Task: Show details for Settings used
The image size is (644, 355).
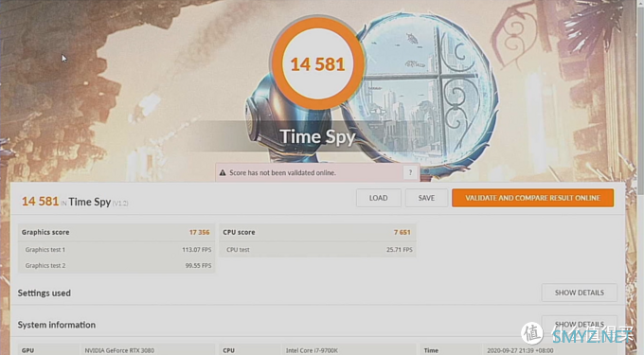Action: [x=579, y=293]
